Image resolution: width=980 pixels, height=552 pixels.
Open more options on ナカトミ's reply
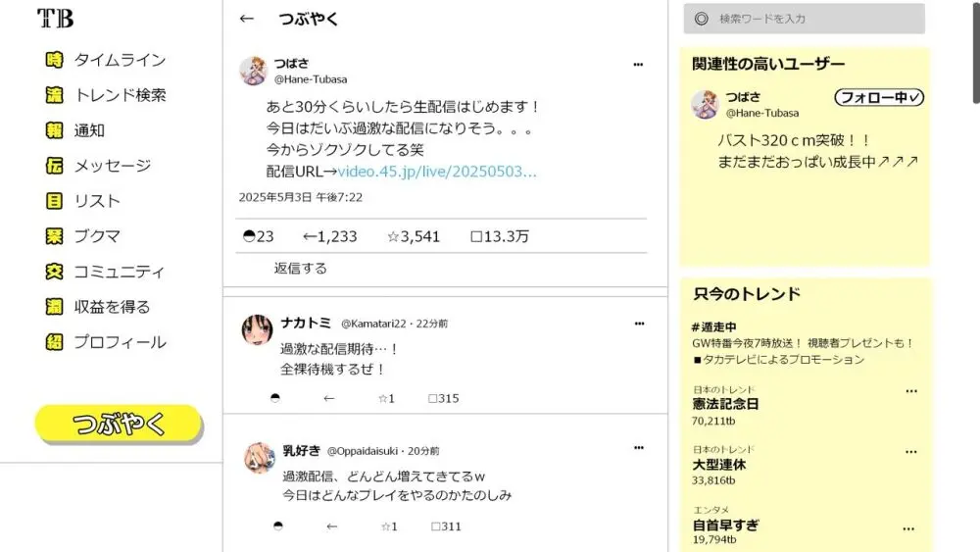(639, 324)
